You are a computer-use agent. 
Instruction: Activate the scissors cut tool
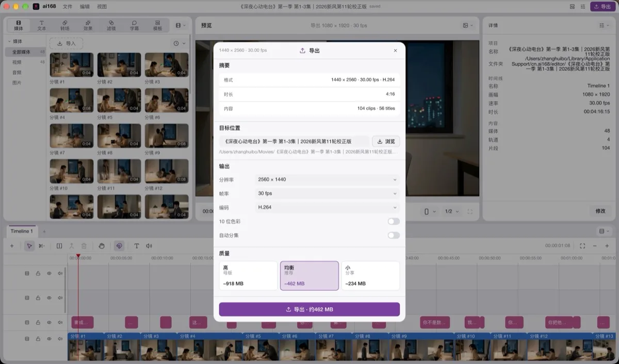(x=42, y=246)
